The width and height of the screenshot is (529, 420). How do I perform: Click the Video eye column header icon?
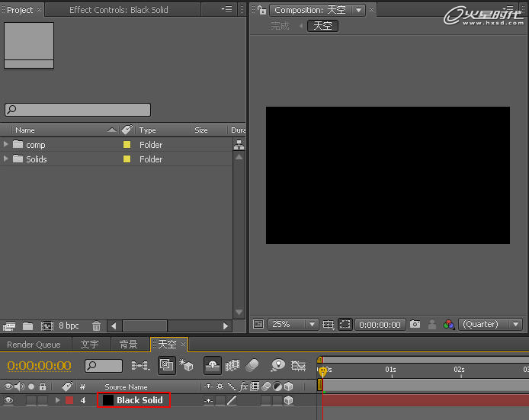[x=8, y=386]
